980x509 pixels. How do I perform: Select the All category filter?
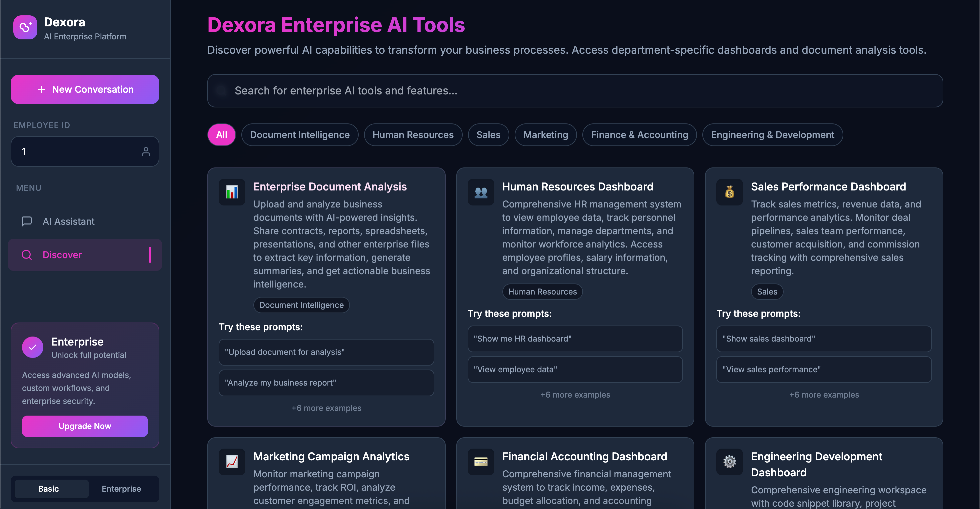click(221, 135)
